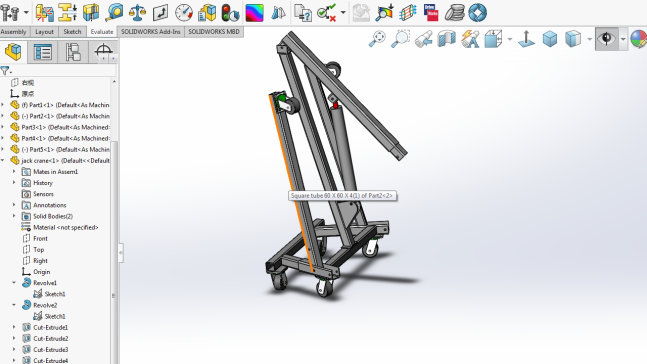Go back to Previous View
Image resolution: width=647 pixels, height=364 pixels.
pos(424,39)
